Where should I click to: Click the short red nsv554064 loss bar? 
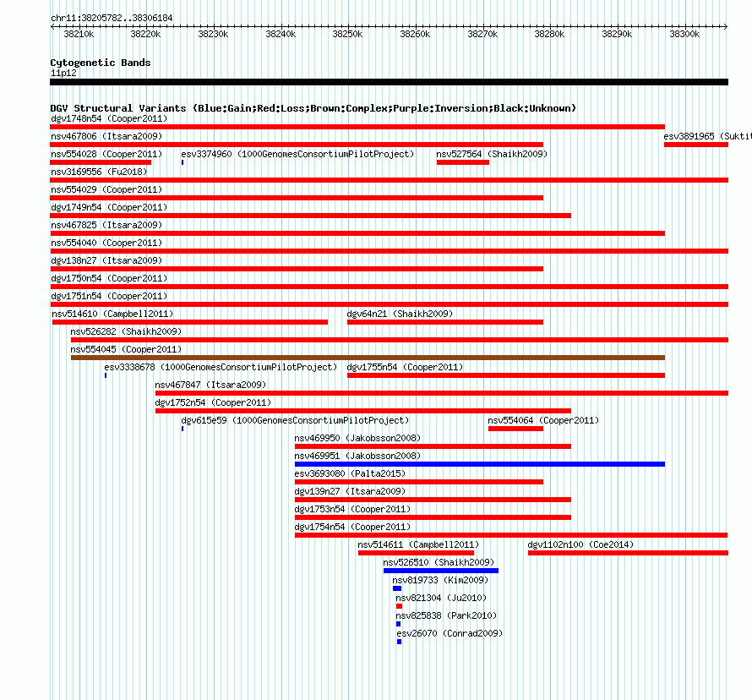515,429
